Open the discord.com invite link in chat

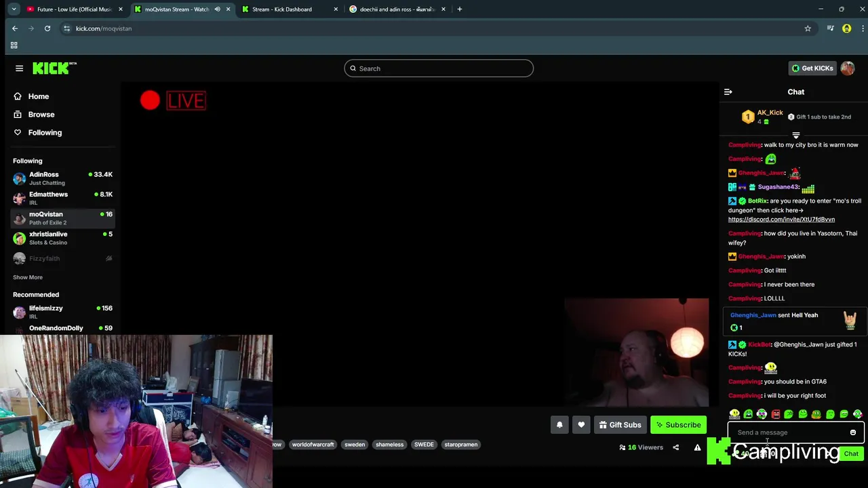pyautogui.click(x=781, y=220)
